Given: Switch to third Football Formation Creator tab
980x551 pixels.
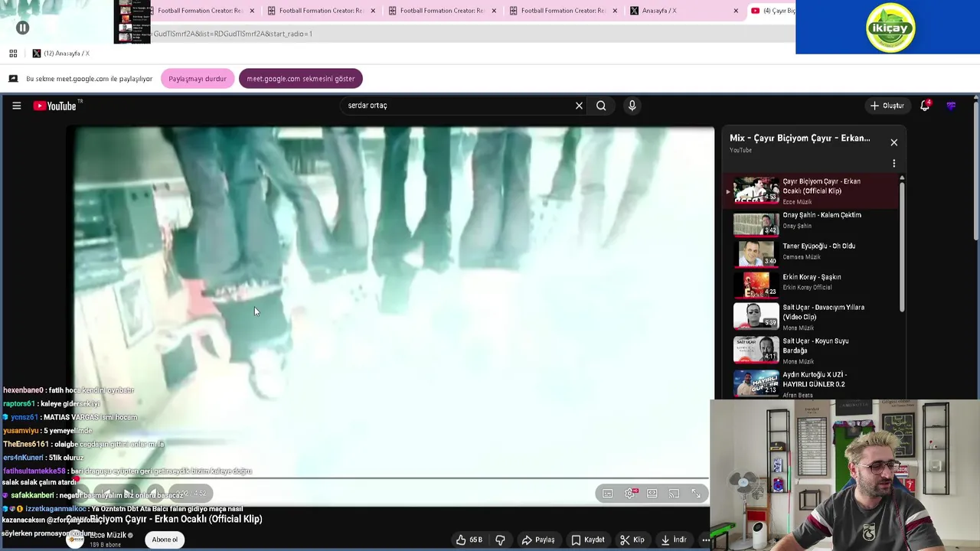Looking at the screenshot, I should pyautogui.click(x=441, y=11).
